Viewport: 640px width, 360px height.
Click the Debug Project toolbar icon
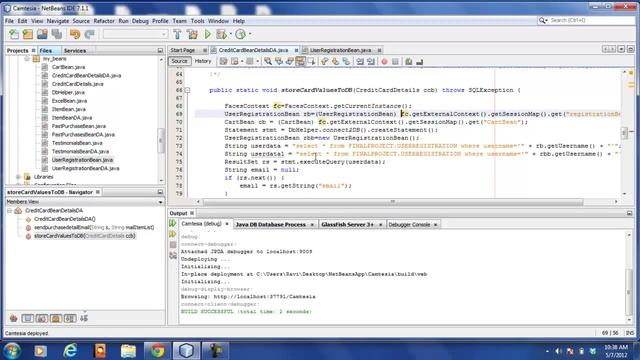point(222,35)
